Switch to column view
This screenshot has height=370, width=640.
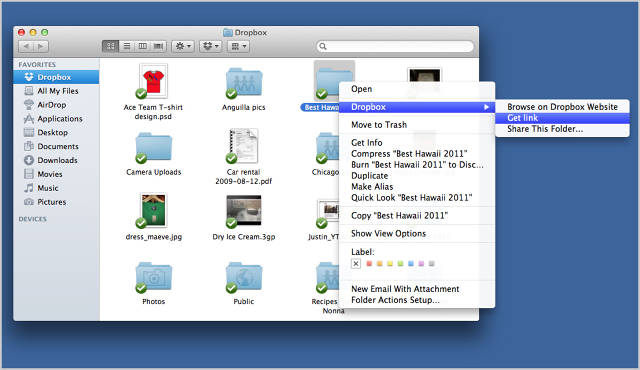point(142,46)
